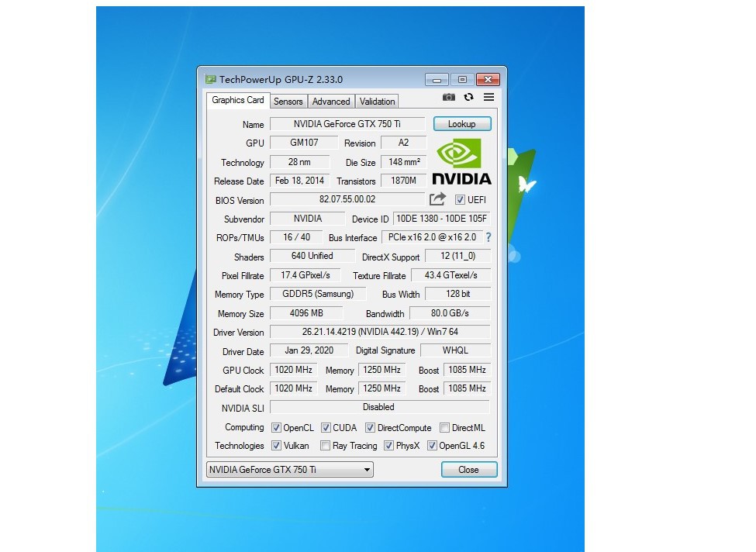Click the NVIDIA SLI field Disabled

point(379,407)
